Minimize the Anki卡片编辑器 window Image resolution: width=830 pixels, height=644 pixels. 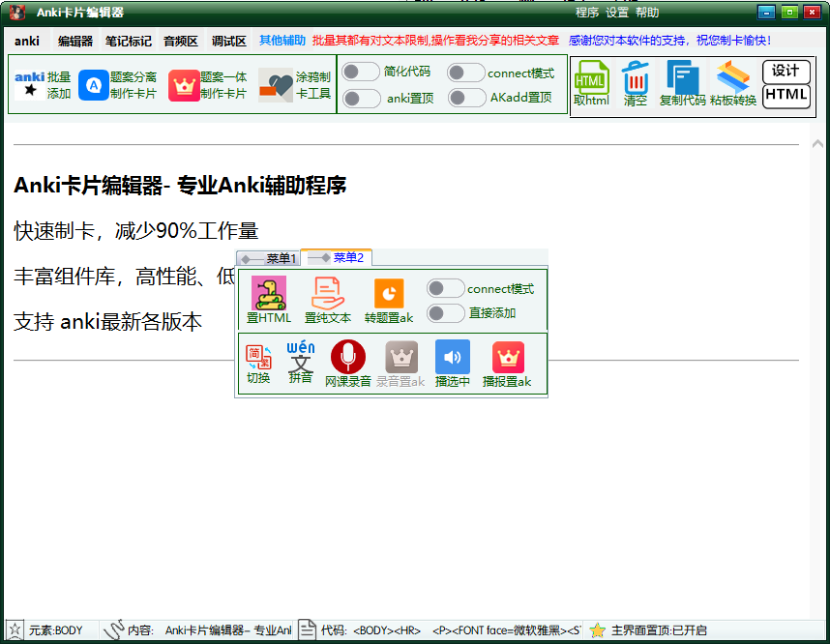(766, 13)
